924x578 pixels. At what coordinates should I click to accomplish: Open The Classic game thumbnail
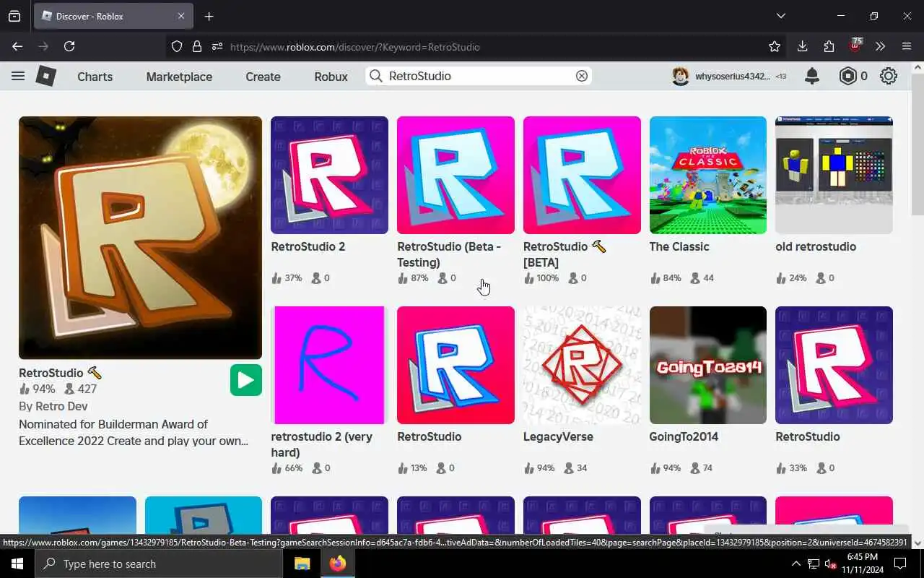click(x=708, y=175)
